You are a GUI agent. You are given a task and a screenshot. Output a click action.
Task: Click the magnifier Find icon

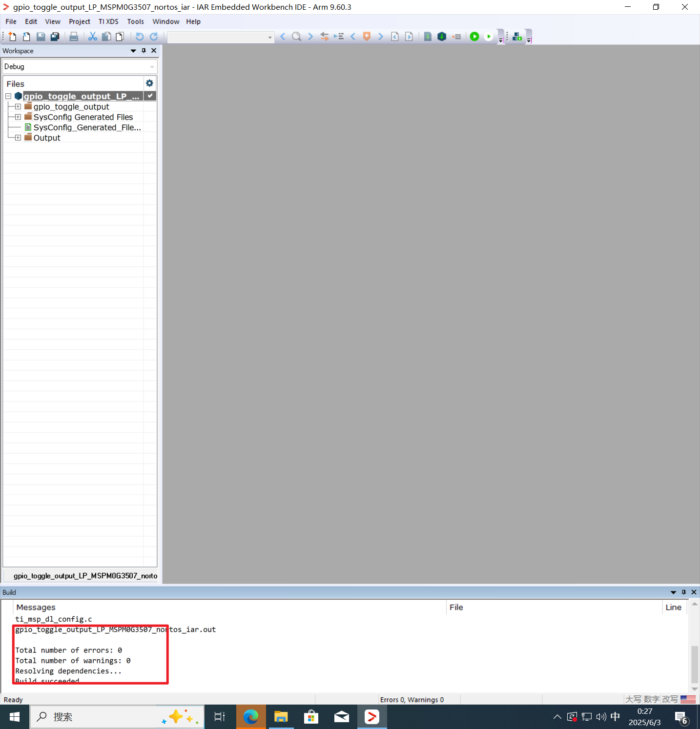coord(296,37)
